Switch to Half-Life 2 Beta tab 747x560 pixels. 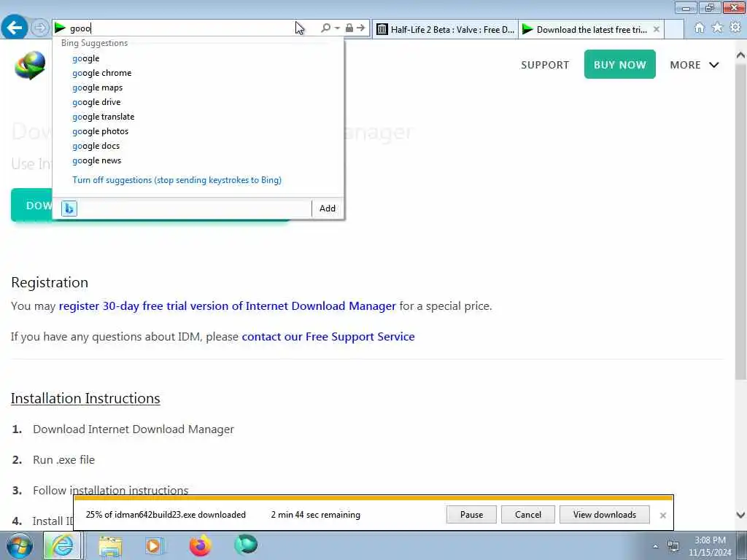pos(446,29)
